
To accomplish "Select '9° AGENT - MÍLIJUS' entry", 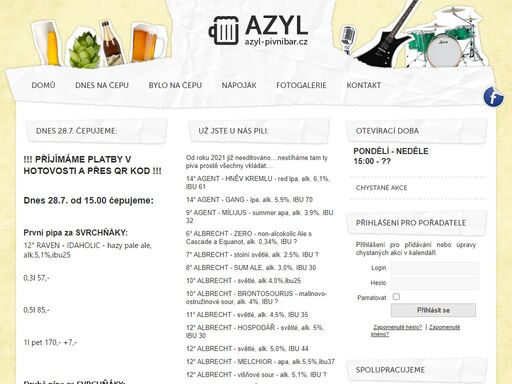I will coord(260,217).
